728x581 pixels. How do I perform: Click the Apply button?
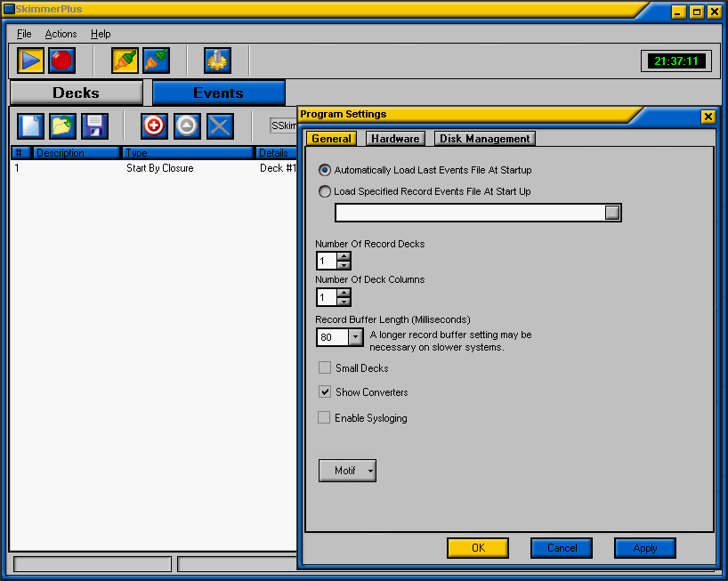tap(645, 548)
